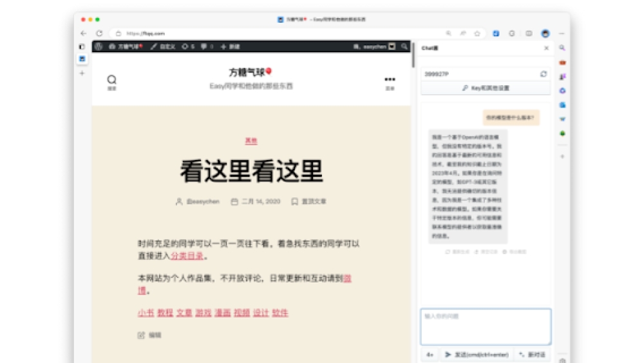Click the refresh icon beside the model field

[x=544, y=74]
